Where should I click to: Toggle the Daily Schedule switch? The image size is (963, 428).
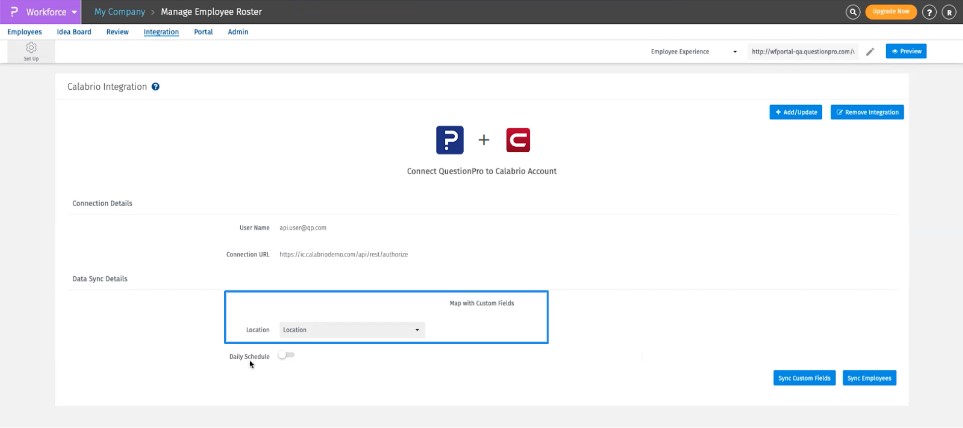[286, 355]
